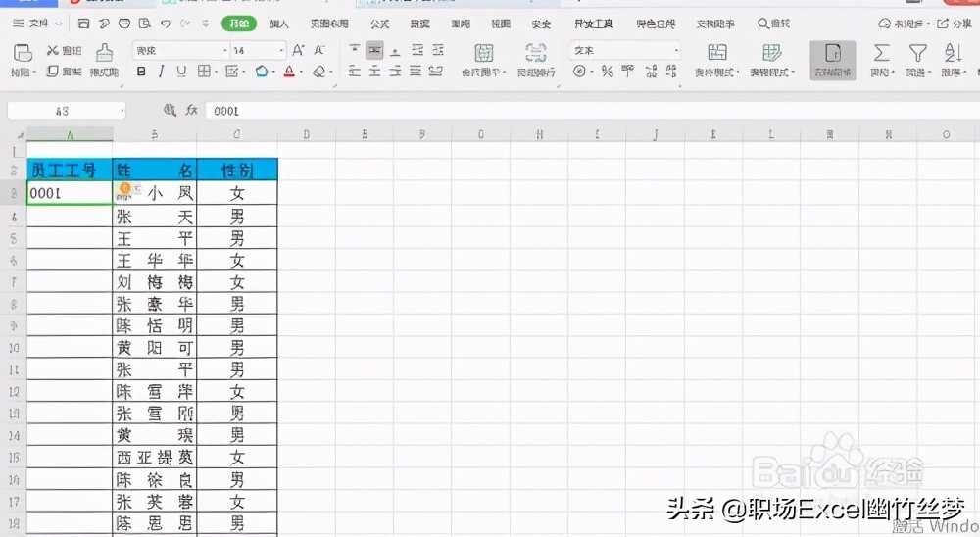Click the Print icon in quick access bar
This screenshot has width=980, height=537.
124,24
